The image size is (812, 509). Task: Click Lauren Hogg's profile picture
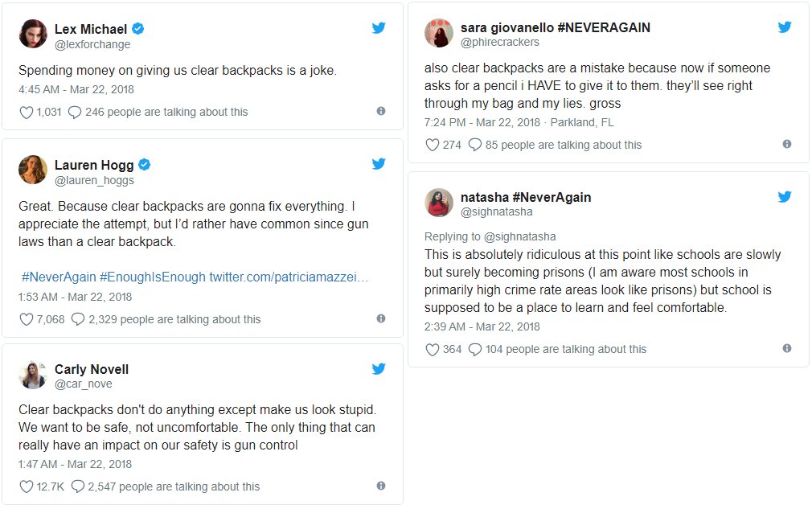(33, 170)
